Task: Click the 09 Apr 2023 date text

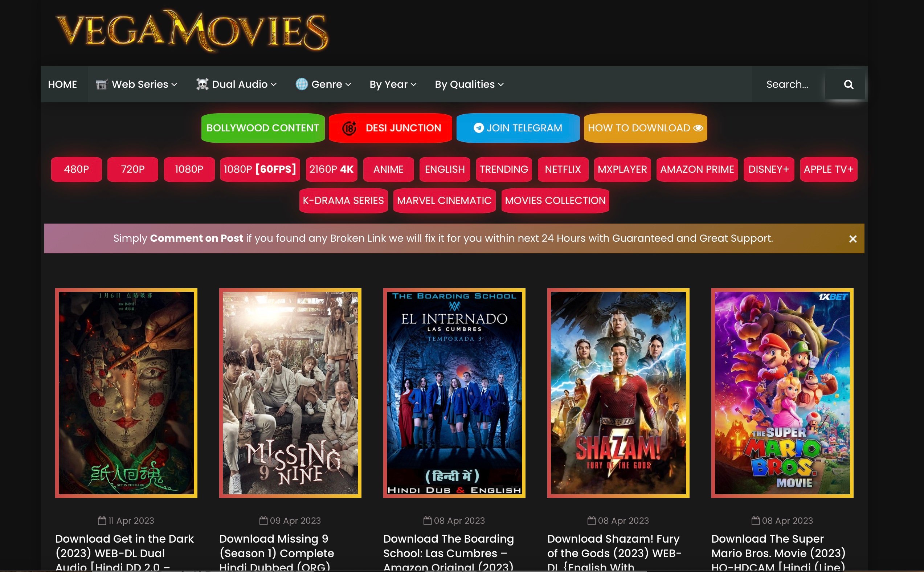Action: [x=295, y=520]
